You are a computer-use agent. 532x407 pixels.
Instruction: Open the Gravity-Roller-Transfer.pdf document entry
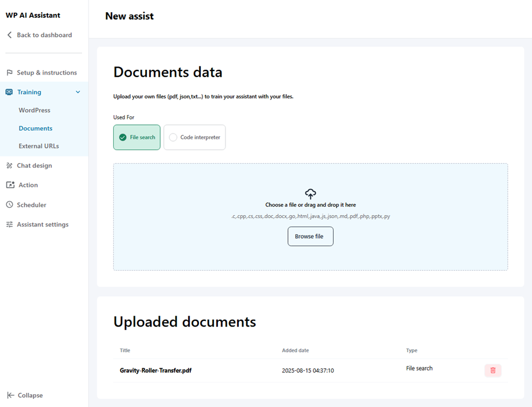coord(156,371)
